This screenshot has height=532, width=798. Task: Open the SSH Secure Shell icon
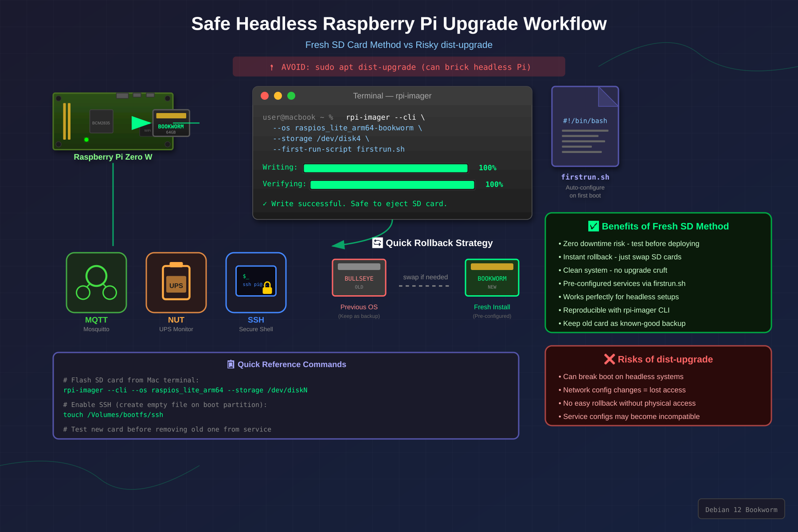[256, 282]
